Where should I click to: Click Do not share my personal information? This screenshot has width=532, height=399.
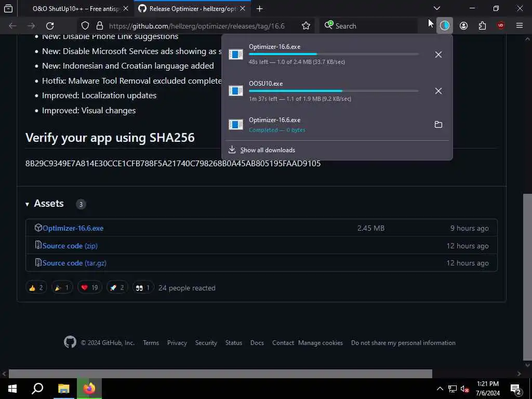tap(403, 343)
